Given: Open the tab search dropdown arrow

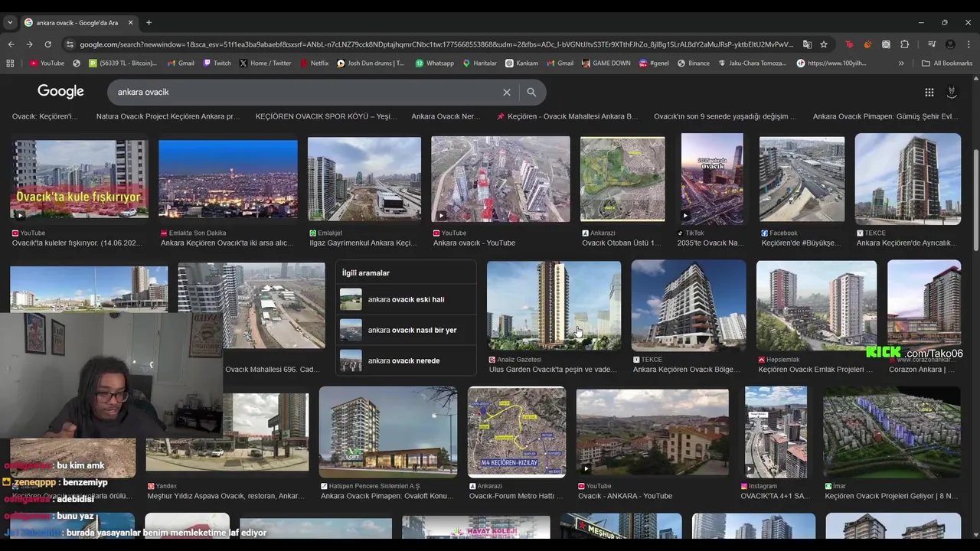Looking at the screenshot, I should 10,23.
